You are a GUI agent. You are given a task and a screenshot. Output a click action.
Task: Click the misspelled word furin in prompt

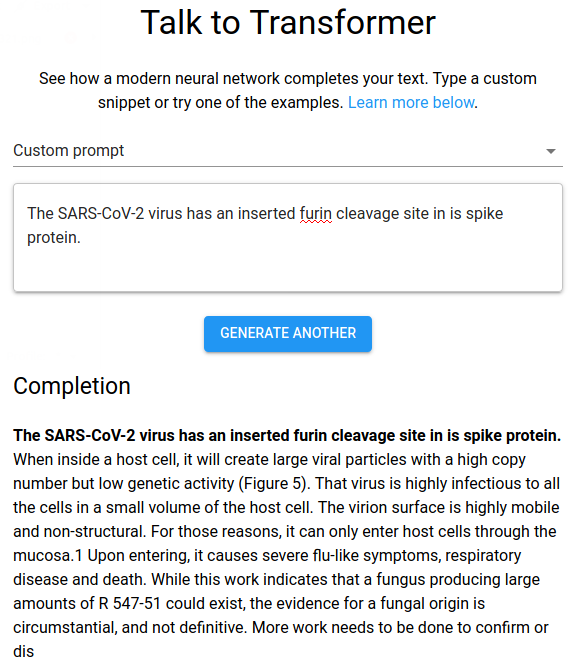pos(316,213)
